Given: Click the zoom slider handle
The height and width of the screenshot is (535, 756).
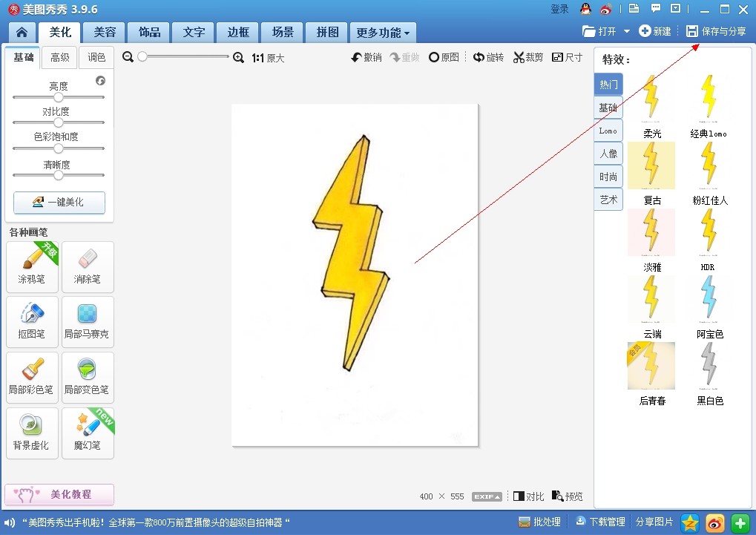Looking at the screenshot, I should 142,57.
